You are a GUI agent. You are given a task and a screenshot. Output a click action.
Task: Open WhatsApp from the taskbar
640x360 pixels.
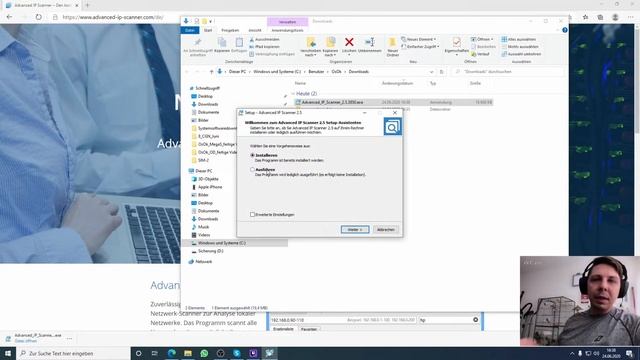[x=204, y=353]
